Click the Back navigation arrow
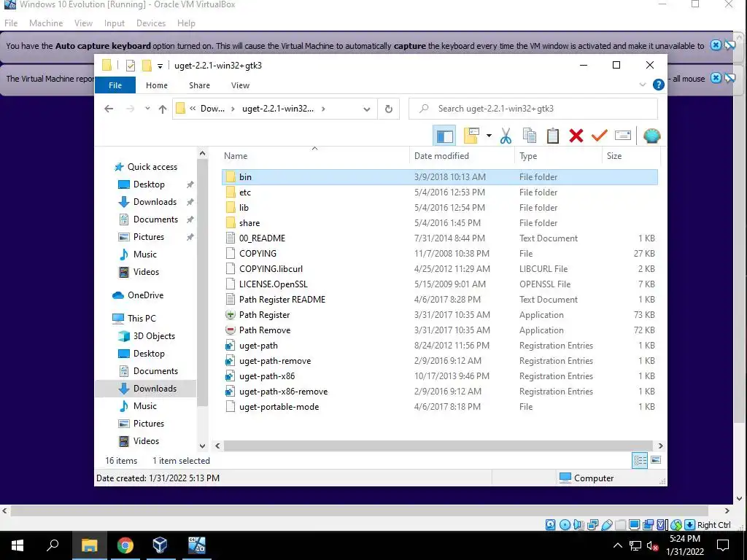Screen dimensions: 747x560 point(109,109)
